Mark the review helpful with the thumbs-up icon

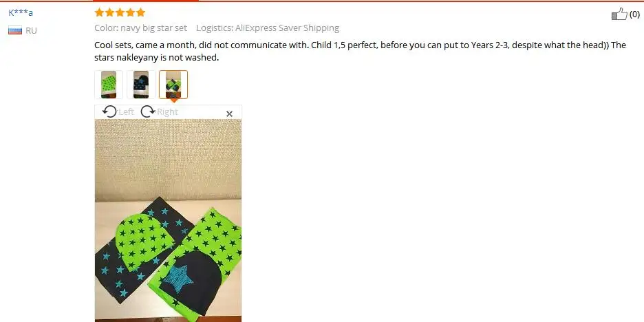tap(619, 14)
